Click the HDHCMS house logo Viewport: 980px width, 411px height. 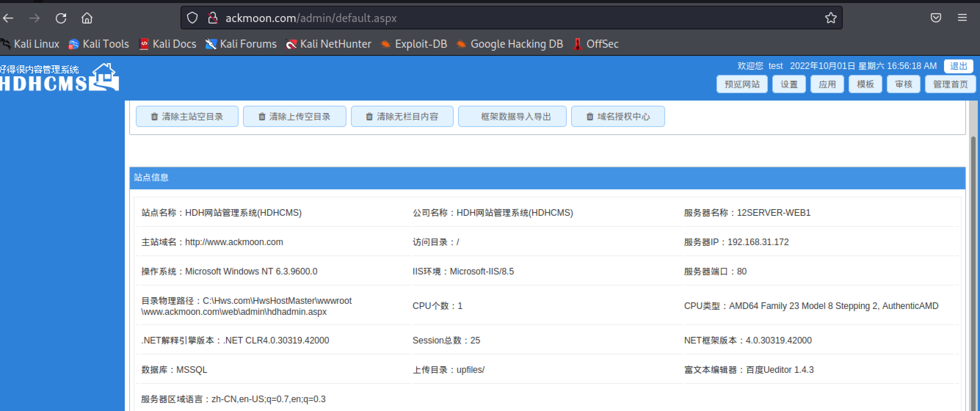click(105, 77)
